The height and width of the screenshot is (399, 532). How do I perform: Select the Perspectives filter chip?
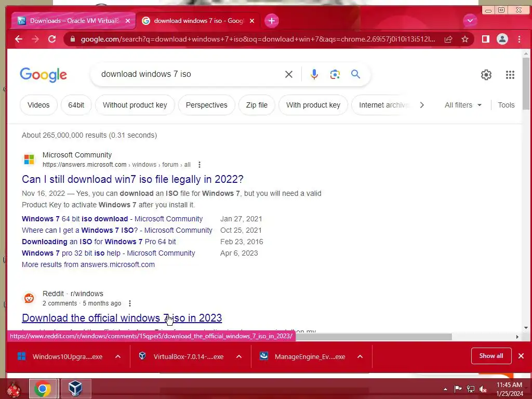tap(207, 105)
